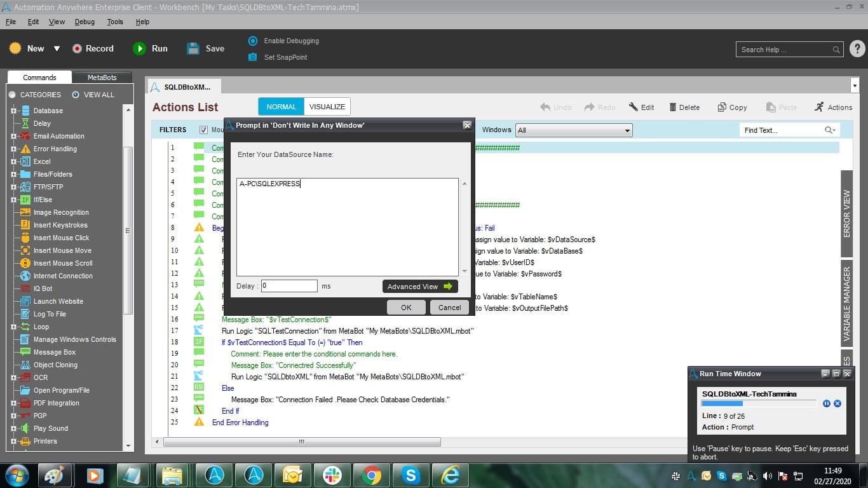Expand the Database command tree node
This screenshot has width=868, height=488.
(x=13, y=111)
